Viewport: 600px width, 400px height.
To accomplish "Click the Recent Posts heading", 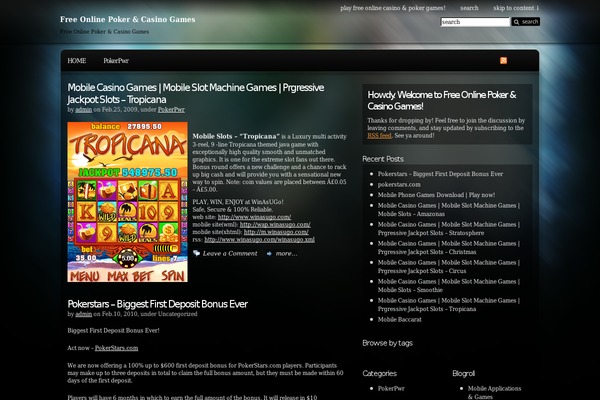I will (383, 159).
